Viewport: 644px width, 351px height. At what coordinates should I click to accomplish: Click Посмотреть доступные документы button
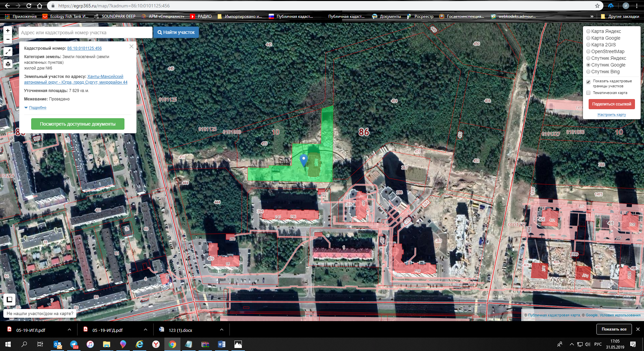(x=77, y=124)
